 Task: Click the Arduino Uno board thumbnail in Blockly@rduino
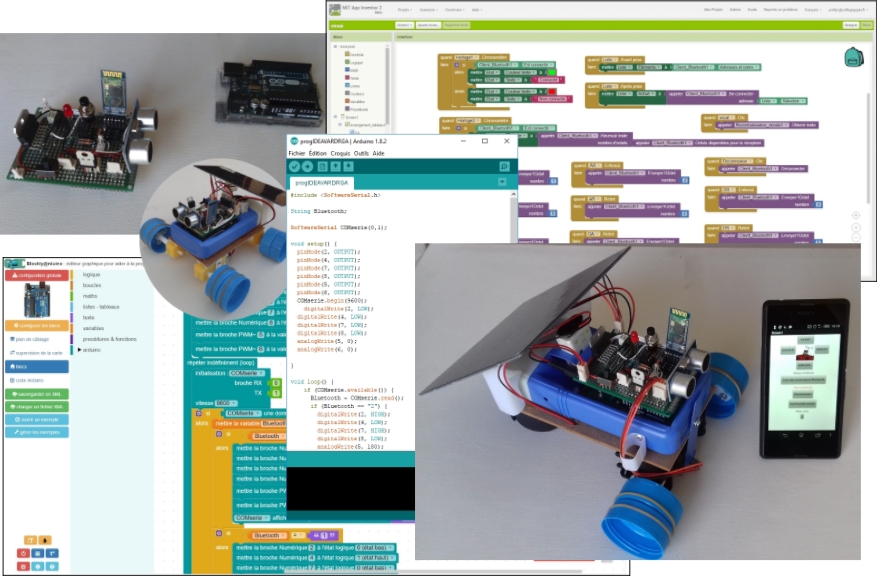[x=37, y=300]
